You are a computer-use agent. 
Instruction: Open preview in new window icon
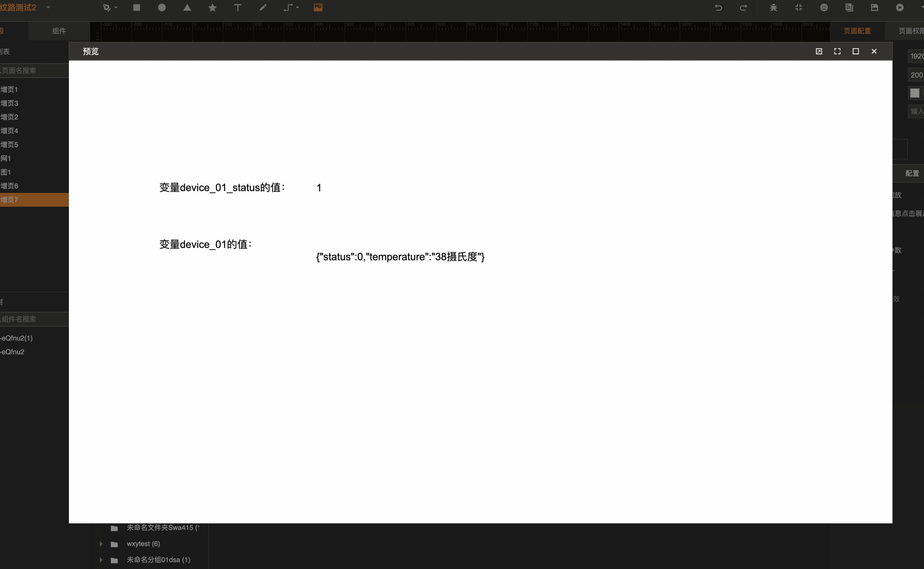point(819,51)
